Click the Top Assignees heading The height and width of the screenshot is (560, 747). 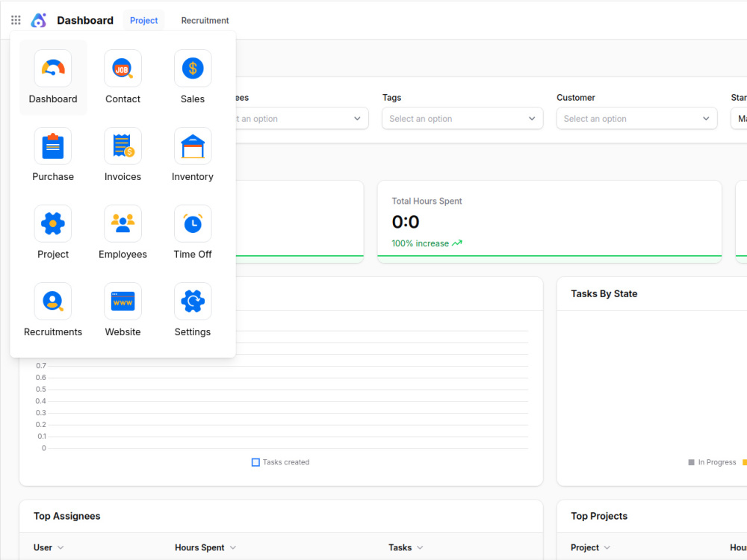coord(67,516)
